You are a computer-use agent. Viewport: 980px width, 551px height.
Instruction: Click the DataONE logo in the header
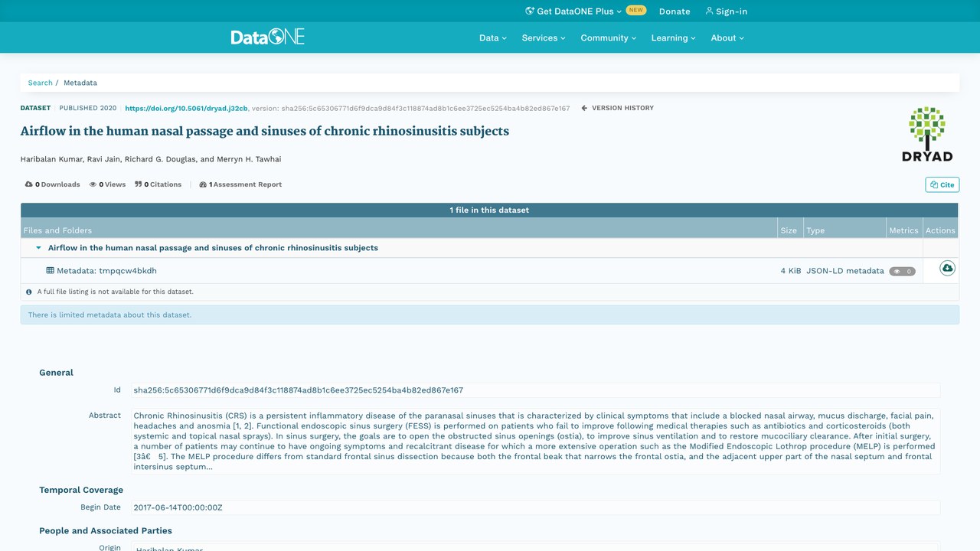tap(268, 37)
